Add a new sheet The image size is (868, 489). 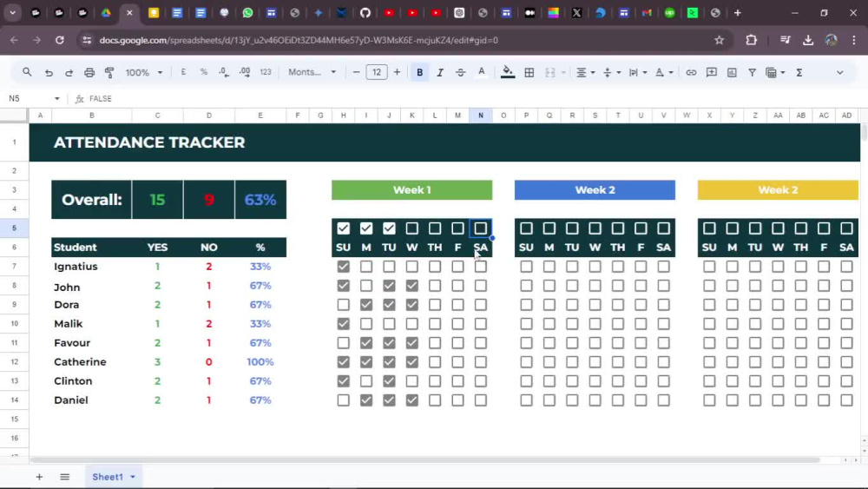point(39,477)
